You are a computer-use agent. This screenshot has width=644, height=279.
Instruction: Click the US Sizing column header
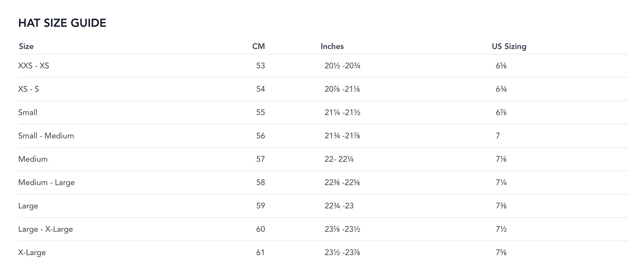tap(509, 46)
